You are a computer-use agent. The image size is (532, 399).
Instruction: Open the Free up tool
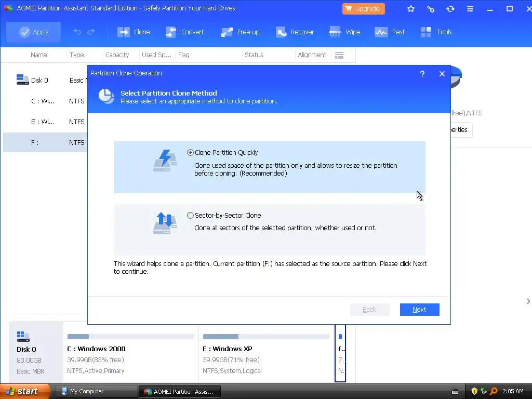click(240, 32)
